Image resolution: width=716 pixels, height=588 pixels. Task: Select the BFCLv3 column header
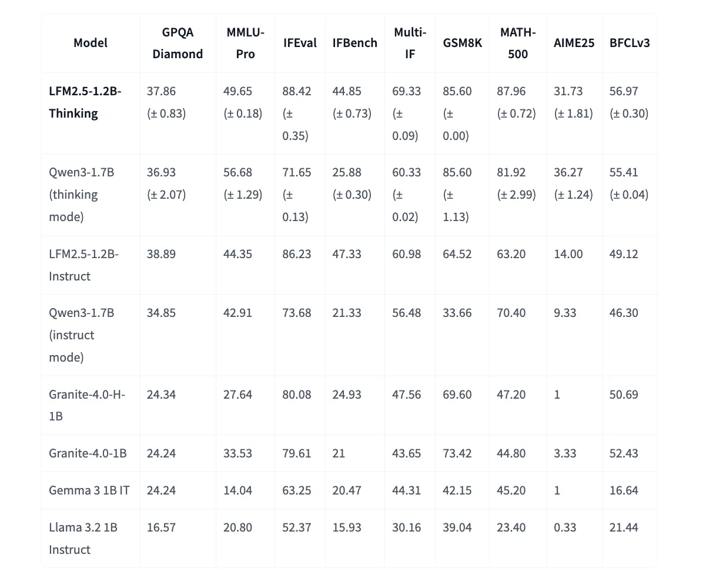pyautogui.click(x=630, y=43)
